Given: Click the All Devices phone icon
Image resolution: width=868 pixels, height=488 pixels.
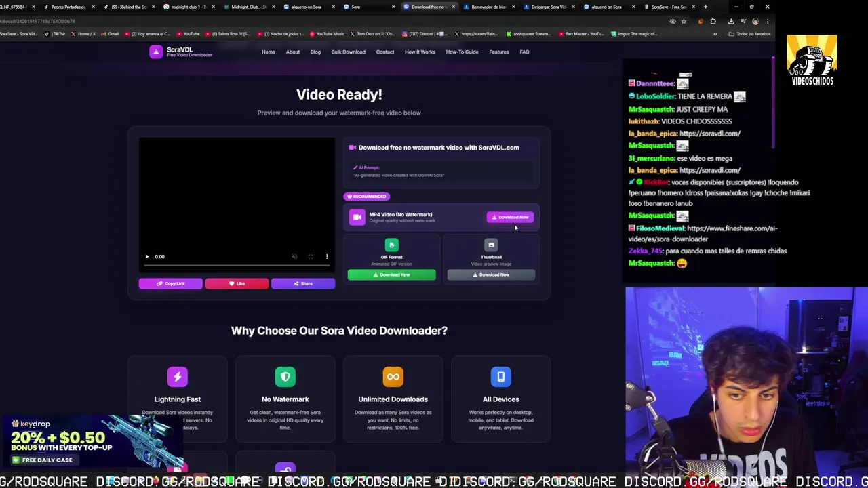Looking at the screenshot, I should pyautogui.click(x=500, y=377).
